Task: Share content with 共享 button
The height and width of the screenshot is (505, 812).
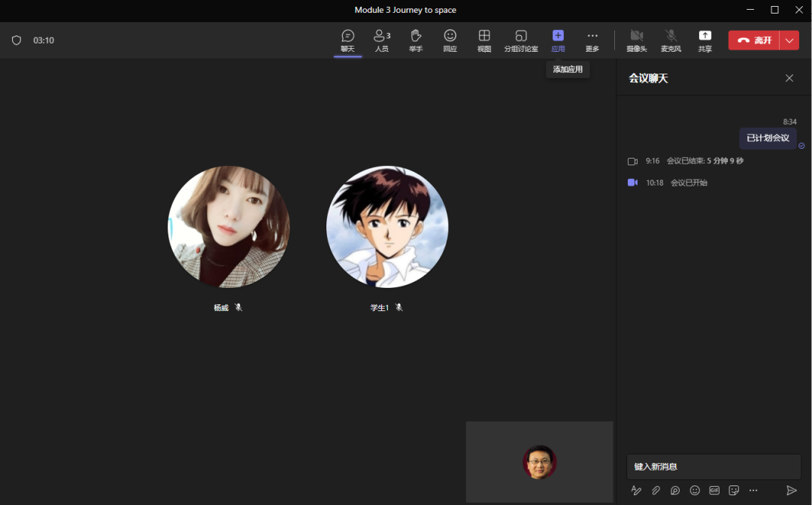Action: pos(704,41)
